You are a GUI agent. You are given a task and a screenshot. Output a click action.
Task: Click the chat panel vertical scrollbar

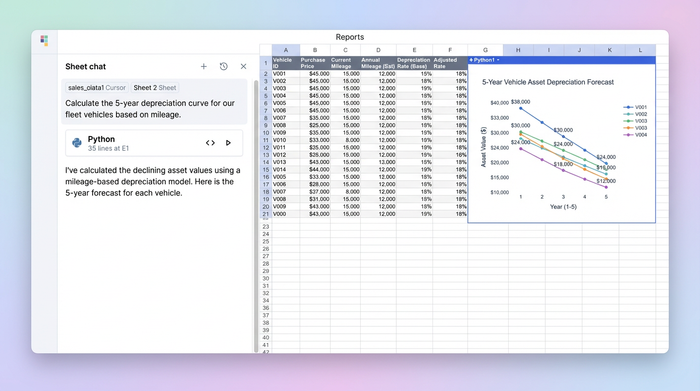256,216
